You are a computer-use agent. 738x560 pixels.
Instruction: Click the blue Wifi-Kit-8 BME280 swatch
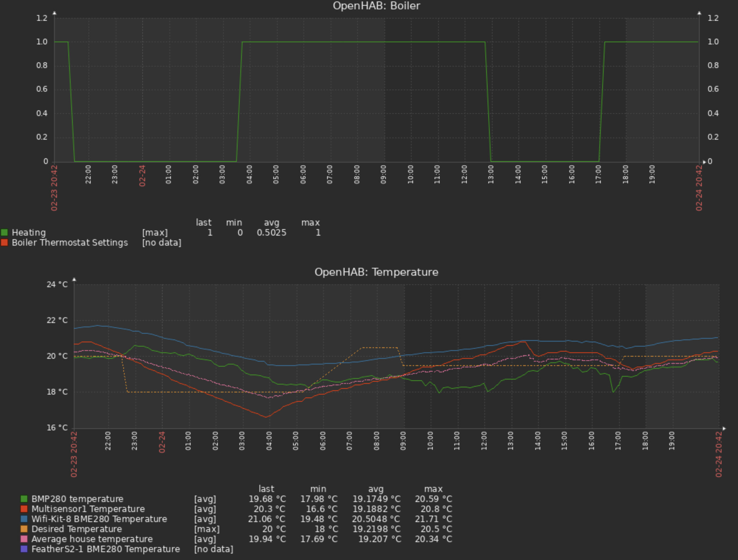point(24,519)
